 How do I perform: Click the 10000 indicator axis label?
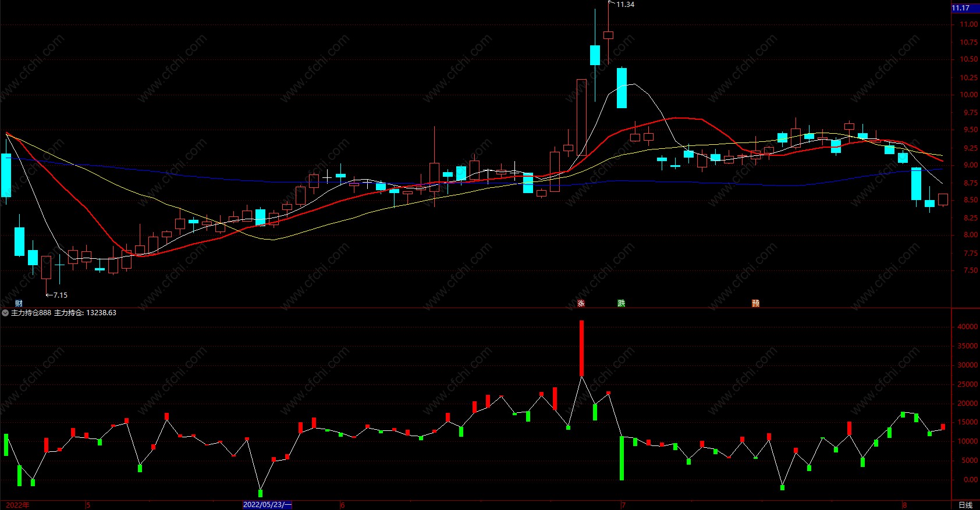968,441
